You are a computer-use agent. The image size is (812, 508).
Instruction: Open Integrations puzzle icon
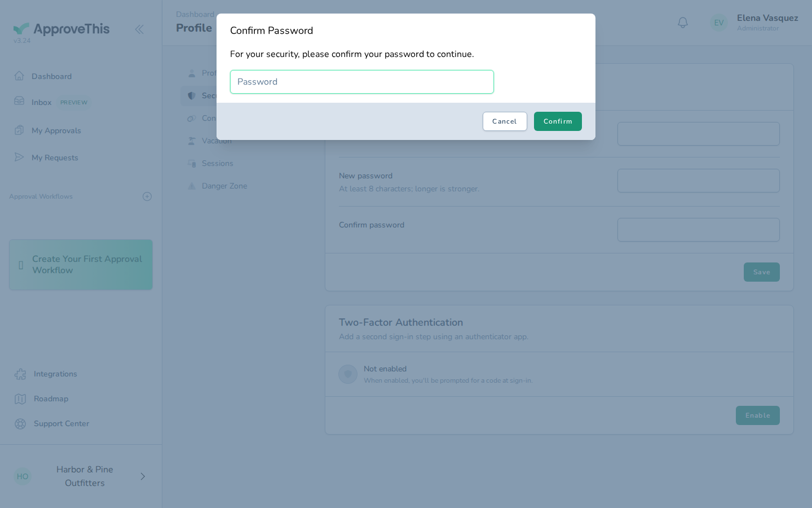click(x=20, y=374)
